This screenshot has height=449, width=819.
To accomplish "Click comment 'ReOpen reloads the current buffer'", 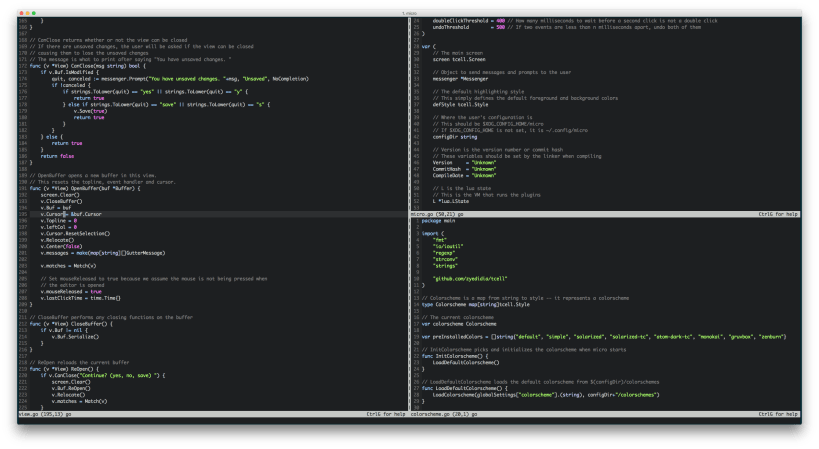I will click(80, 362).
